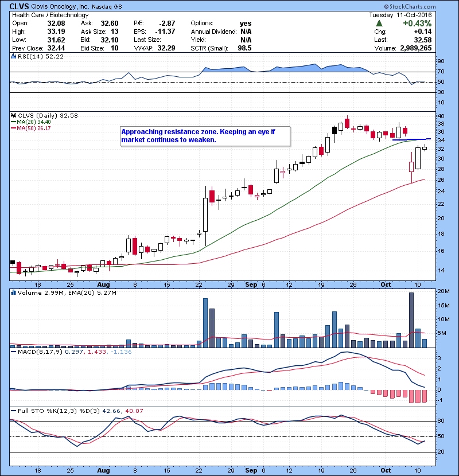Click the Options yes value

(246, 24)
